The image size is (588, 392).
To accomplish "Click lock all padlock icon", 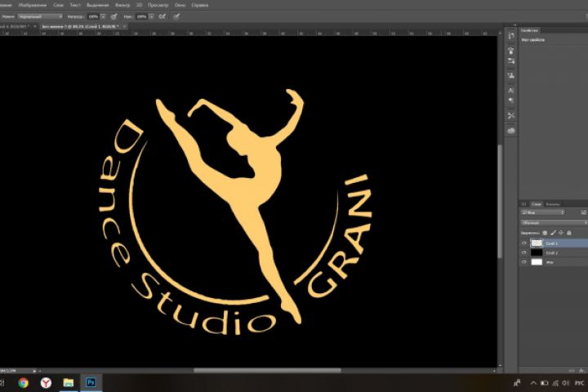I will [569, 233].
